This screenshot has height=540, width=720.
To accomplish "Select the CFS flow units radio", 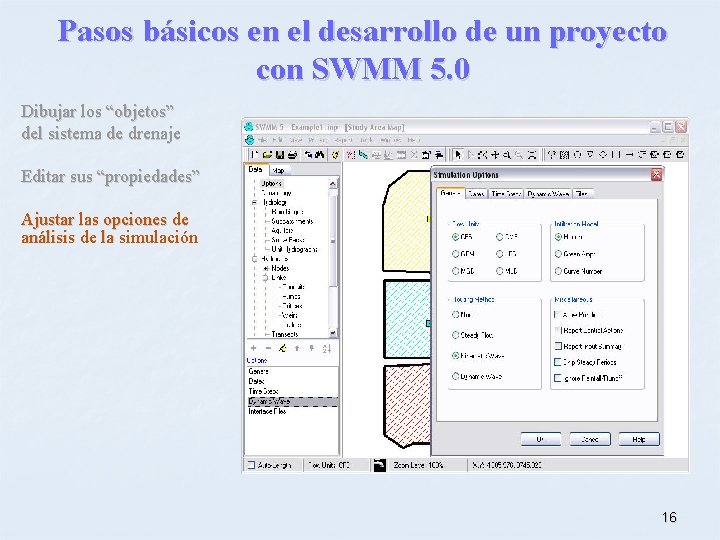I will pos(456,237).
